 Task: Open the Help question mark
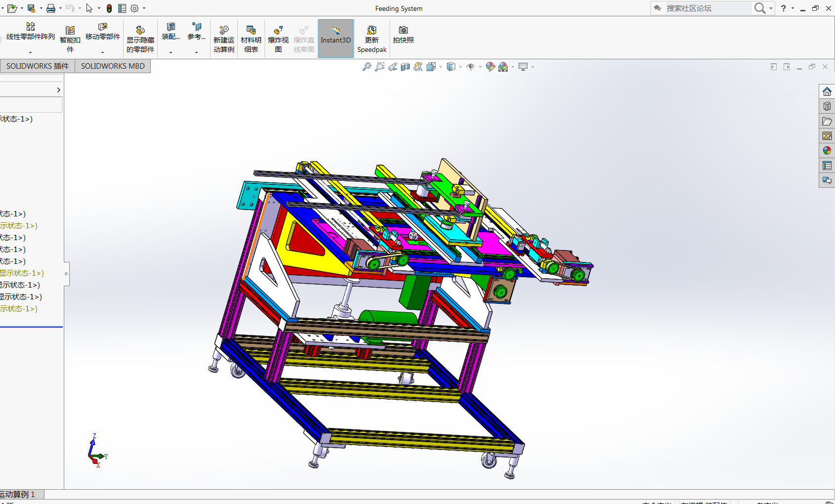coord(784,8)
